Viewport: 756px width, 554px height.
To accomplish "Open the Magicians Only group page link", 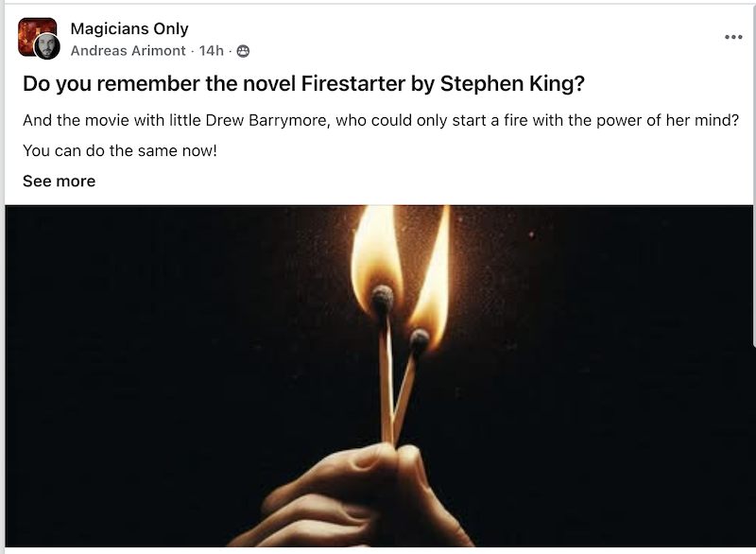I will 129,29.
